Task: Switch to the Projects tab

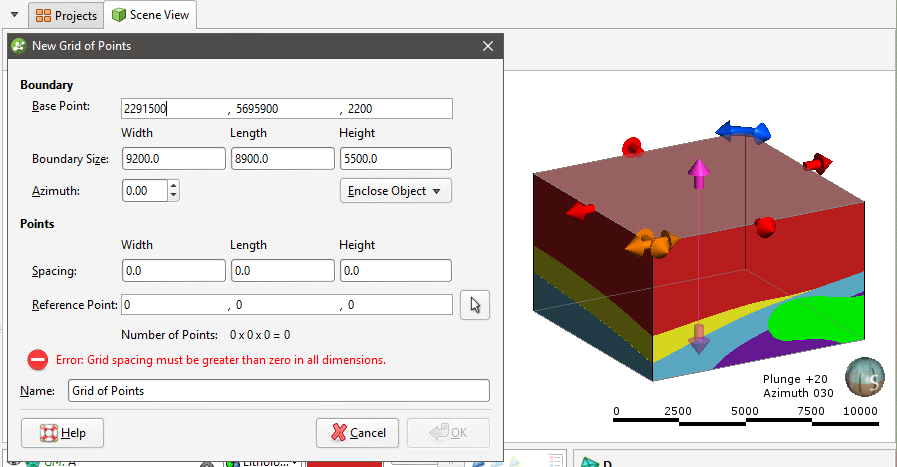Action: [66, 15]
